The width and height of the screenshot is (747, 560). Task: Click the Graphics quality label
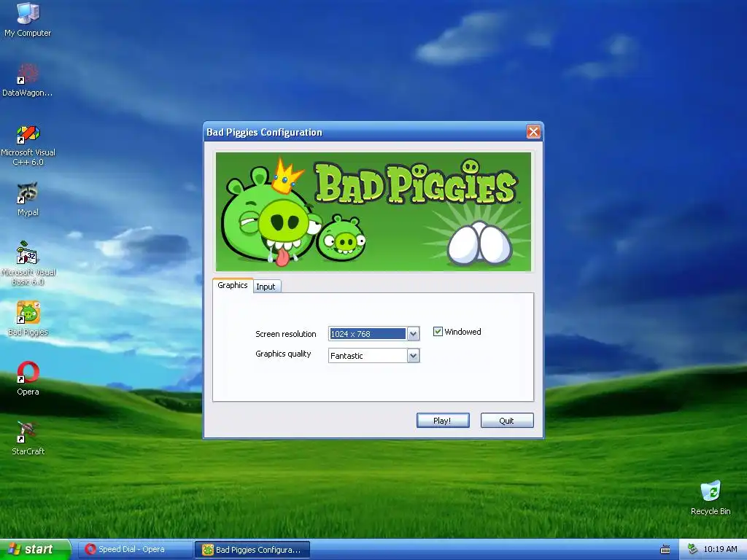[x=283, y=354]
